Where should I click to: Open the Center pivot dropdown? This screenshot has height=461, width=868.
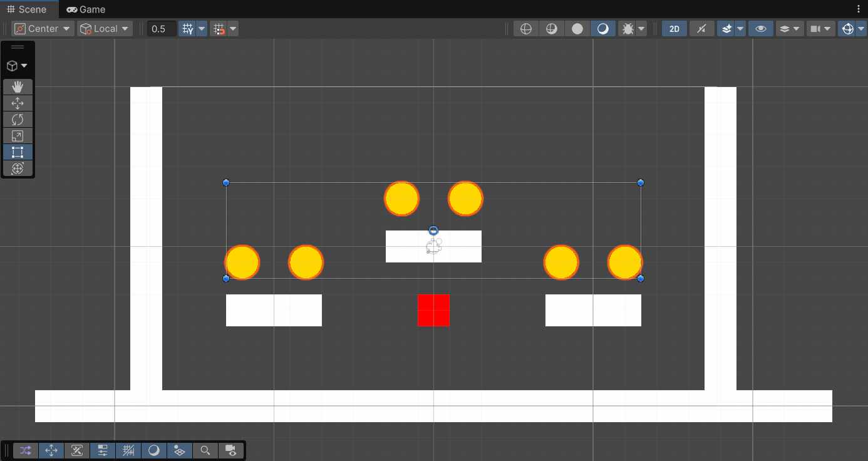(41, 28)
